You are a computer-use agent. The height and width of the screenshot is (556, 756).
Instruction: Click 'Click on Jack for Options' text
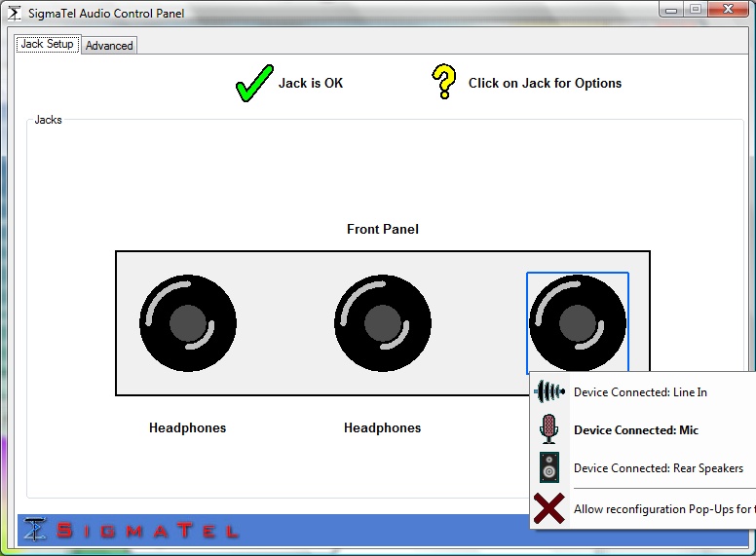tap(545, 83)
